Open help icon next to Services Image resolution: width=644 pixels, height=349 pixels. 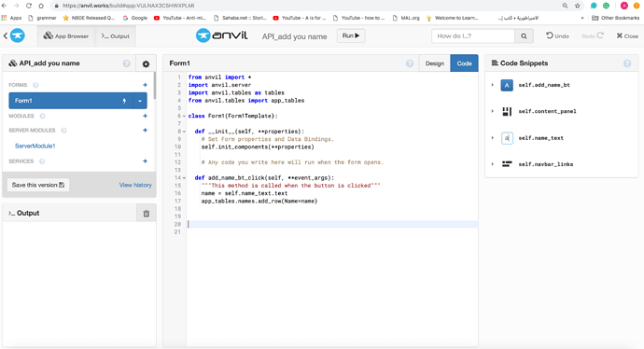coord(42,161)
